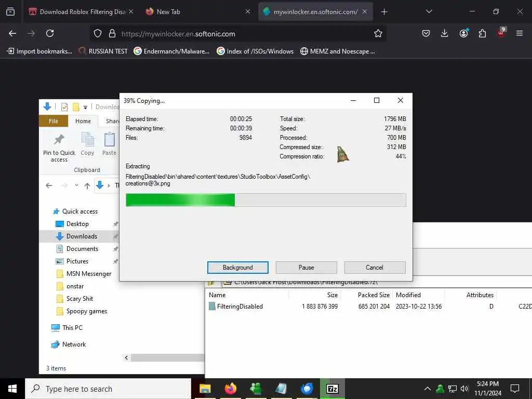Expand recent locations dropdown in Explorer
Image resolution: width=532 pixels, height=399 pixels.
pos(76,185)
